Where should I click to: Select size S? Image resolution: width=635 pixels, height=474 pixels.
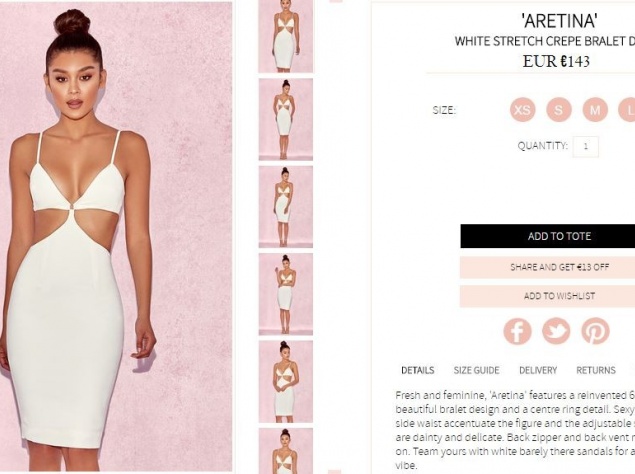click(558, 110)
